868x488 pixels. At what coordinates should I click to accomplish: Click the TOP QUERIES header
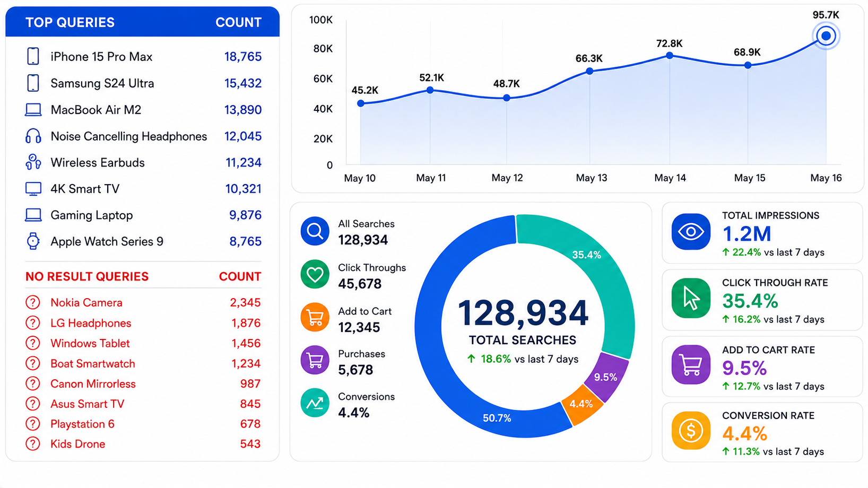(70, 22)
